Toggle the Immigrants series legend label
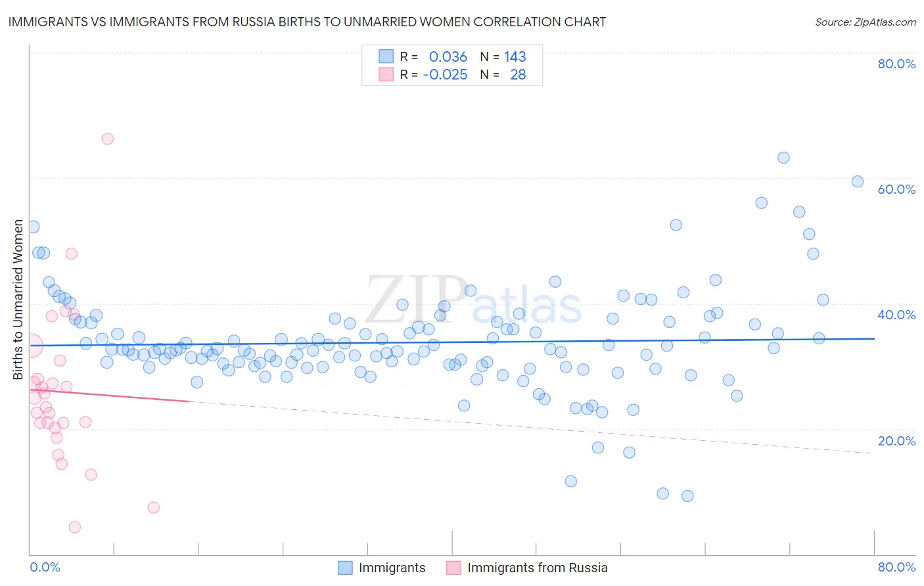 [x=392, y=568]
